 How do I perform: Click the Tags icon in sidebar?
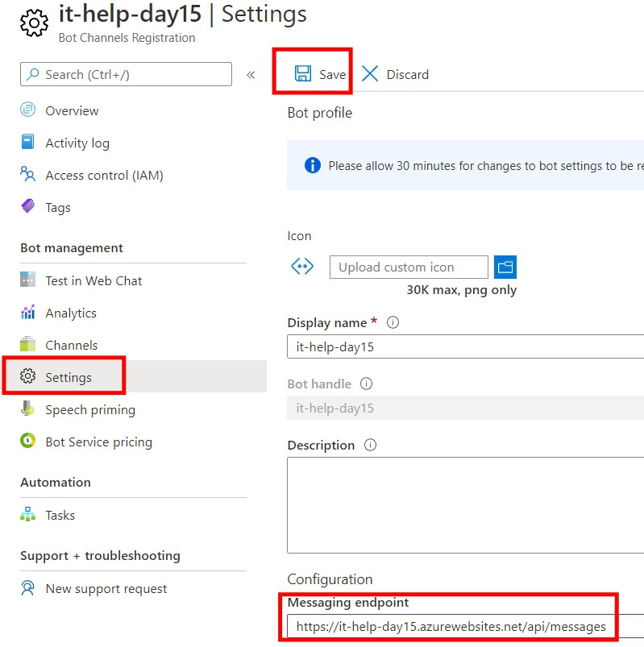[28, 207]
